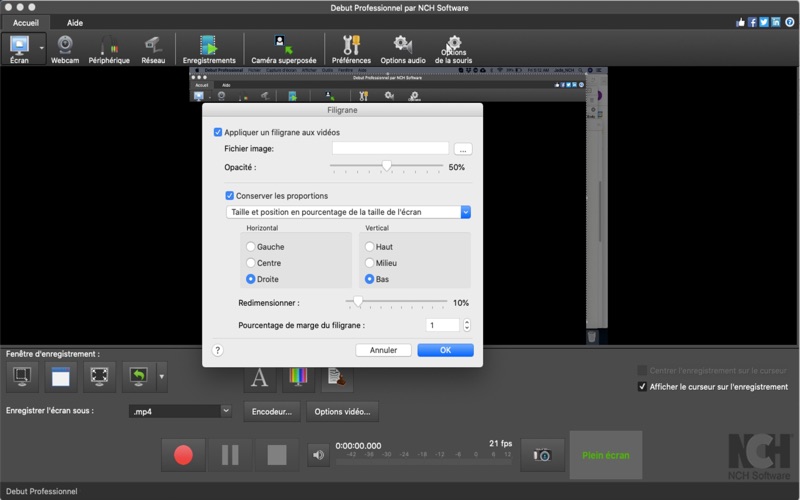
Task: Share on Facebook icon
Action: click(752, 22)
